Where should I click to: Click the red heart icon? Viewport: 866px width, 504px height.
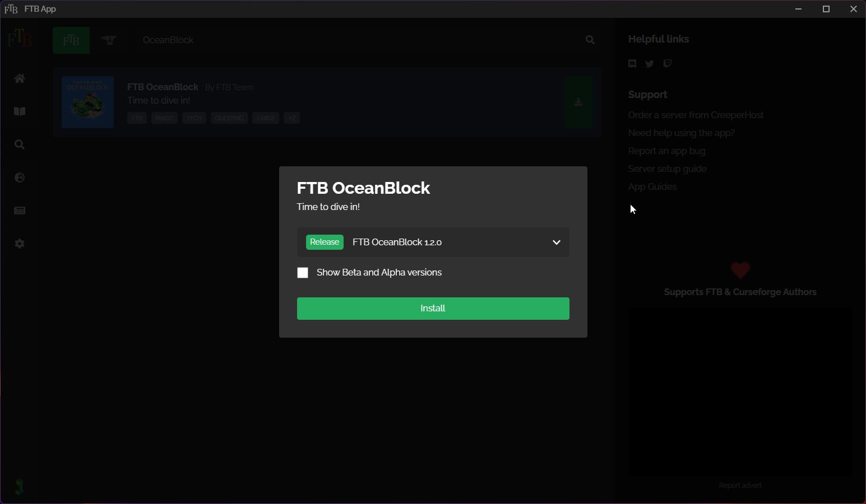(740, 271)
